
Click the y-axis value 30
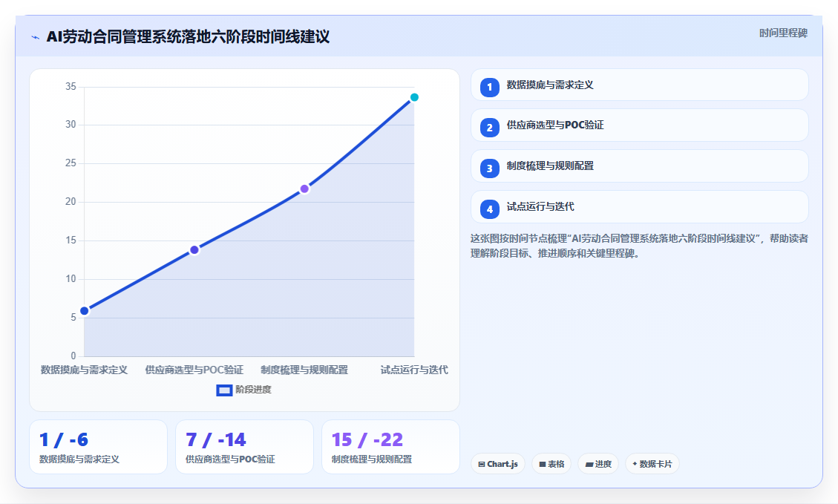[x=71, y=125]
